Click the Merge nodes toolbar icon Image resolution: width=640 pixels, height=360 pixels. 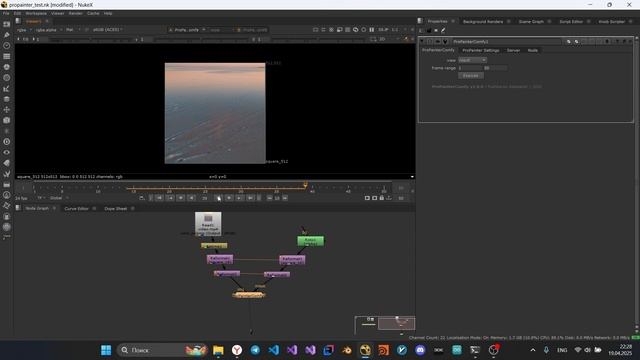click(x=7, y=99)
